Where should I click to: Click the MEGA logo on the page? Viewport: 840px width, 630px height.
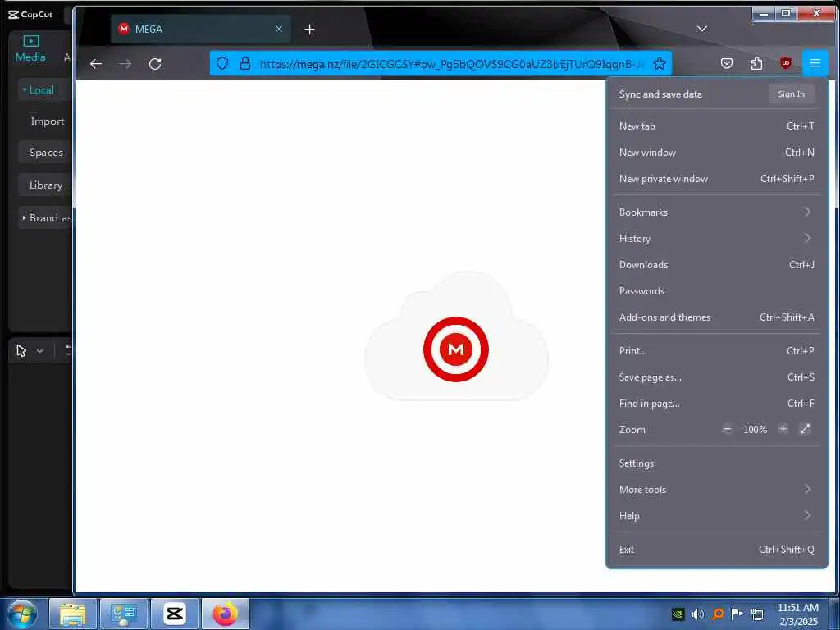pos(456,349)
